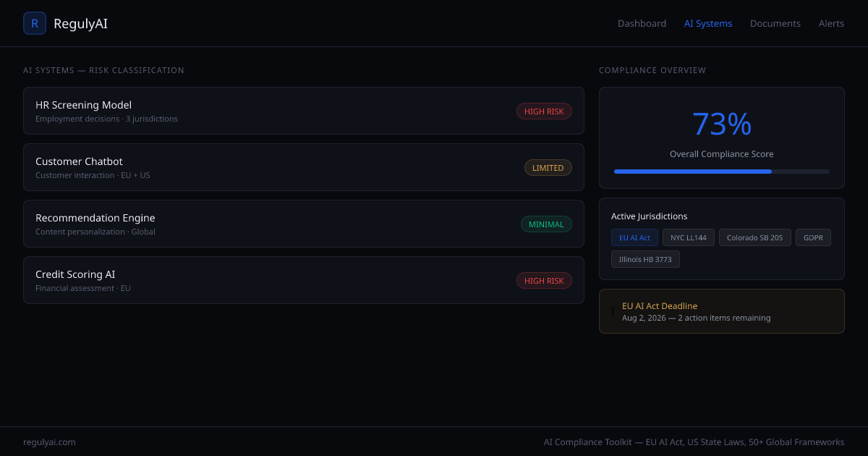Click the RegulyAI logo icon
Screen dimensions: 868x456
point(35,23)
